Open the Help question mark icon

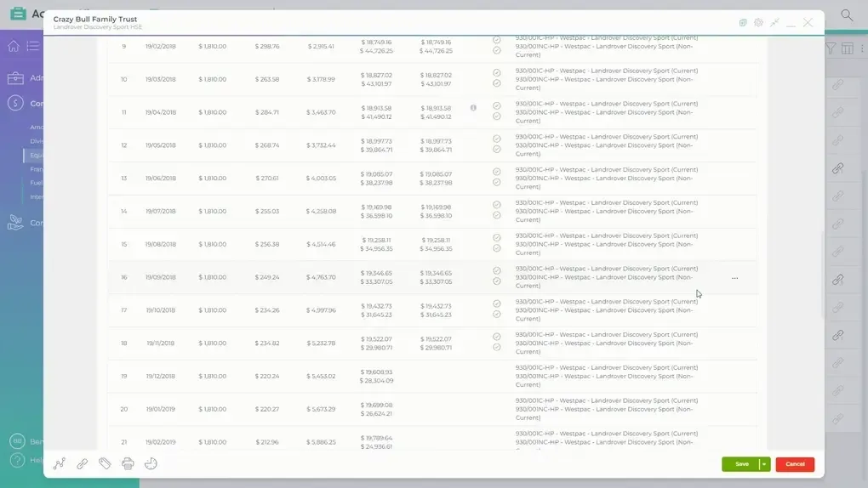point(17,460)
